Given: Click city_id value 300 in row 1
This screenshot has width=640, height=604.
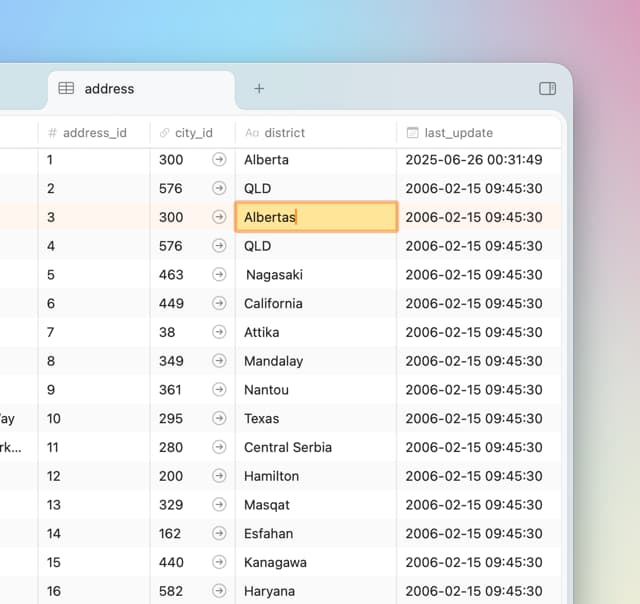Looking at the screenshot, I should pos(171,160).
